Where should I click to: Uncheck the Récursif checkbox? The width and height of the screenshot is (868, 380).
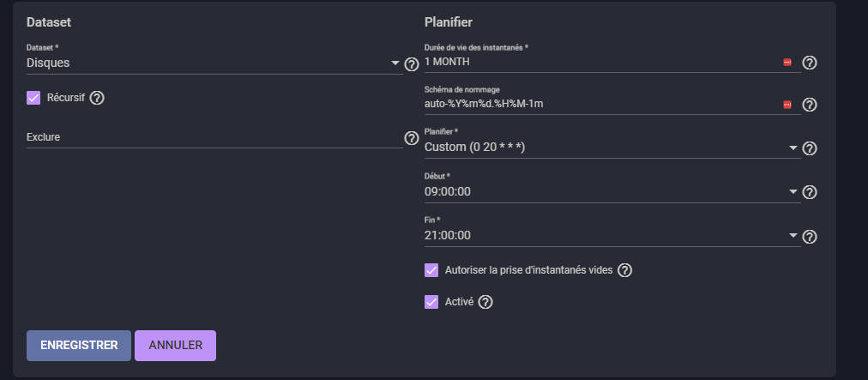[33, 98]
